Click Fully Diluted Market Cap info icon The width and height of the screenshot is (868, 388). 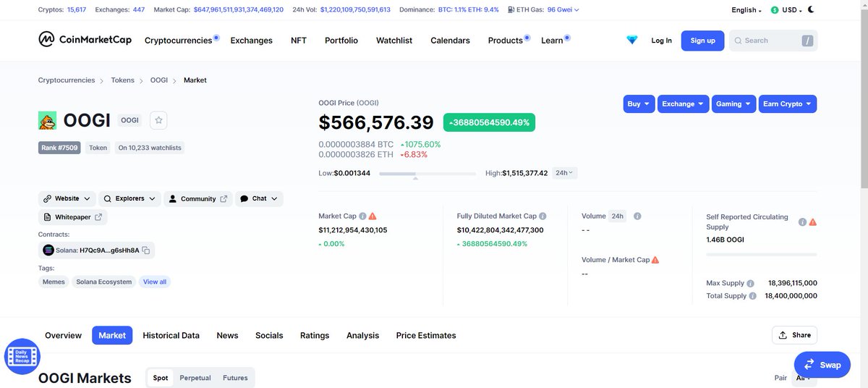pos(542,216)
